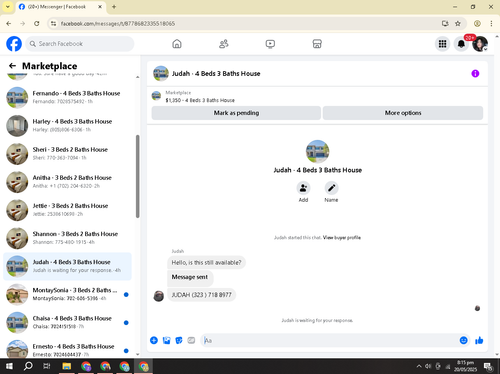
Task: Open the Marketplace storefront icon
Action: (317, 44)
